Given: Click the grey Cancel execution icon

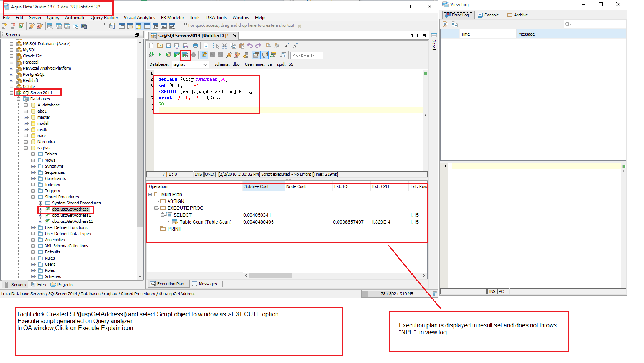Looking at the screenshot, I should click(194, 55).
